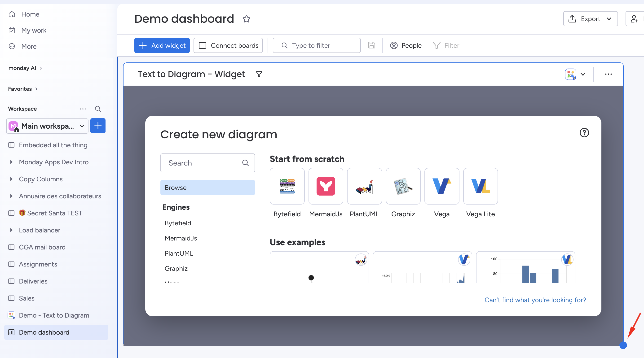Image resolution: width=644 pixels, height=358 pixels.
Task: Choose Graphiz in Engines list
Action: tap(176, 269)
